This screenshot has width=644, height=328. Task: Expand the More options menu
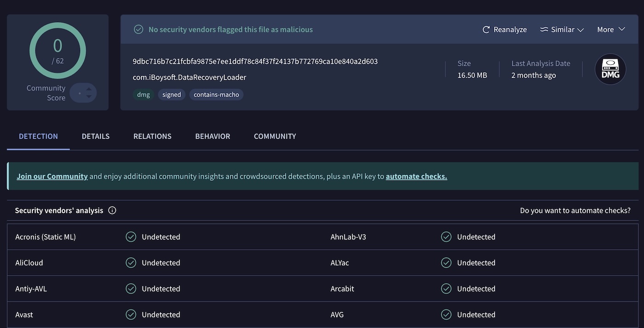[610, 29]
